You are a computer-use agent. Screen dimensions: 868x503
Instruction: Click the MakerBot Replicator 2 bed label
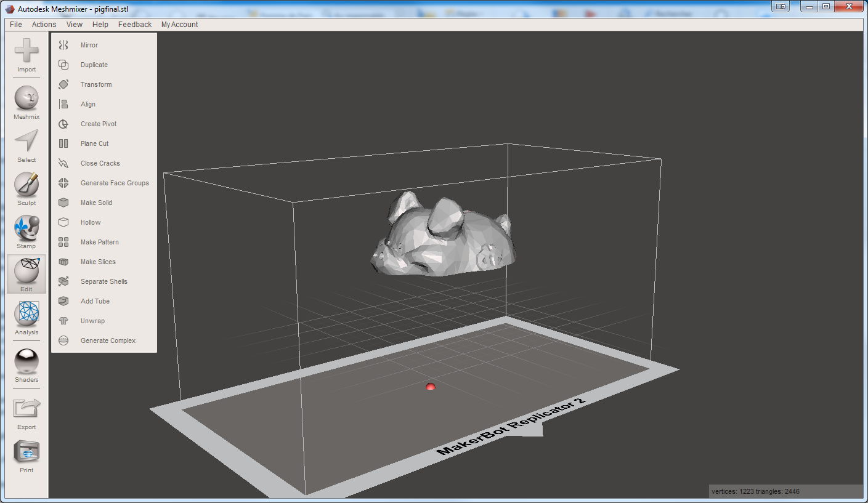(511, 426)
